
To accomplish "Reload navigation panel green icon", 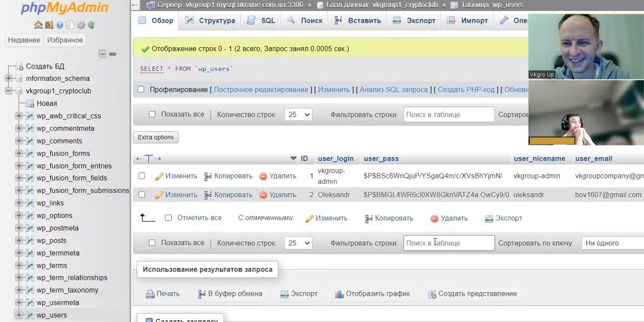I will [91, 25].
